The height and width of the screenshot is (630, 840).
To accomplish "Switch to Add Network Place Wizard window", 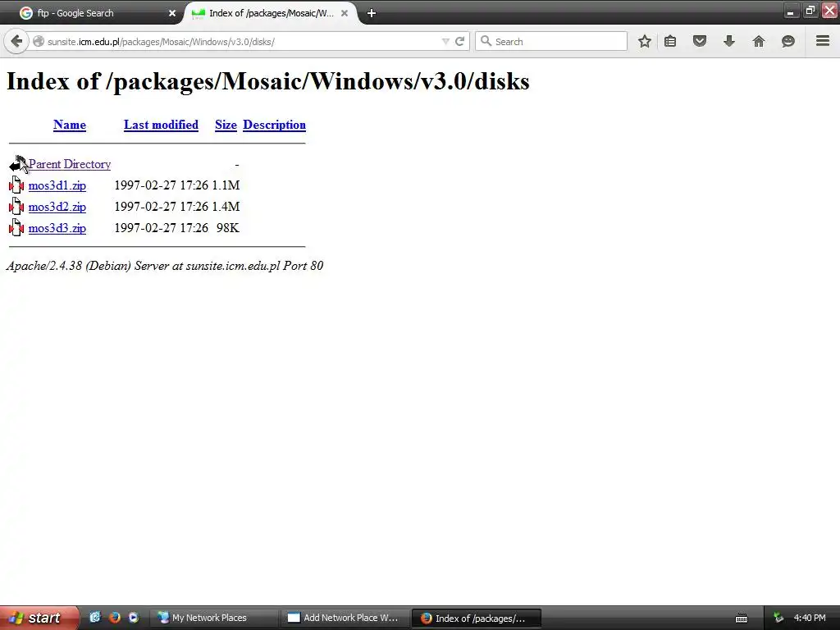I will click(345, 618).
